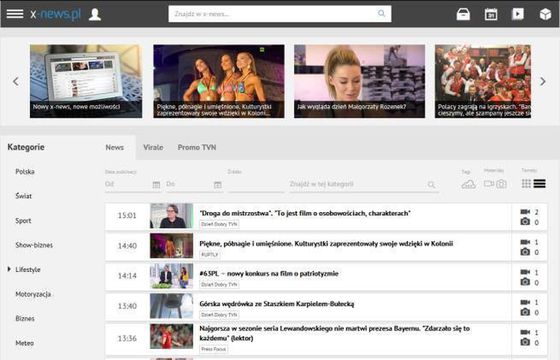Open 'Droga do mistrzostwa' article
The width and height of the screenshot is (560, 360).
pos(305,213)
